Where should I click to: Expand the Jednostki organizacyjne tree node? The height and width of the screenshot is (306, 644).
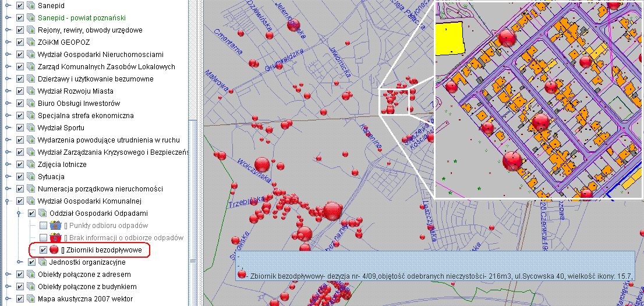click(20, 262)
